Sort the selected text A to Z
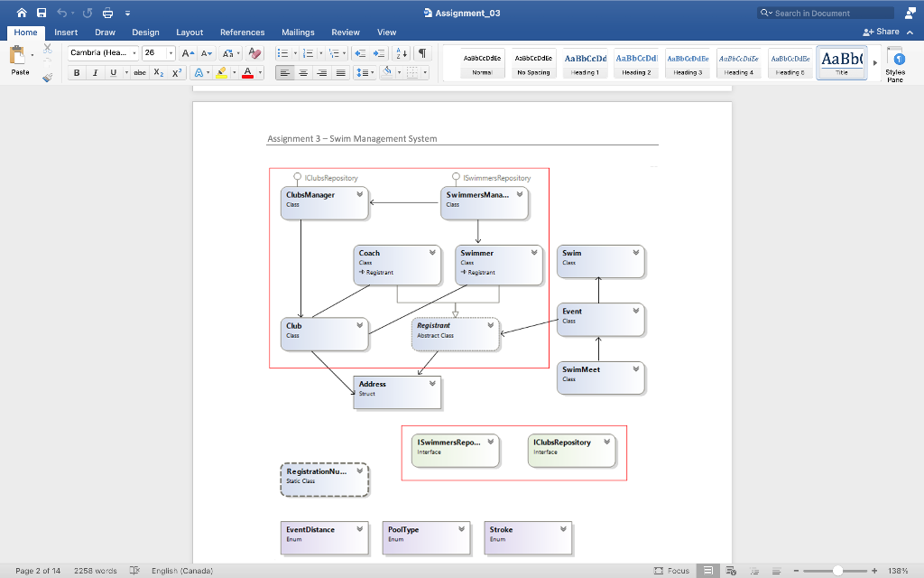The height and width of the screenshot is (578, 924). tap(402, 53)
